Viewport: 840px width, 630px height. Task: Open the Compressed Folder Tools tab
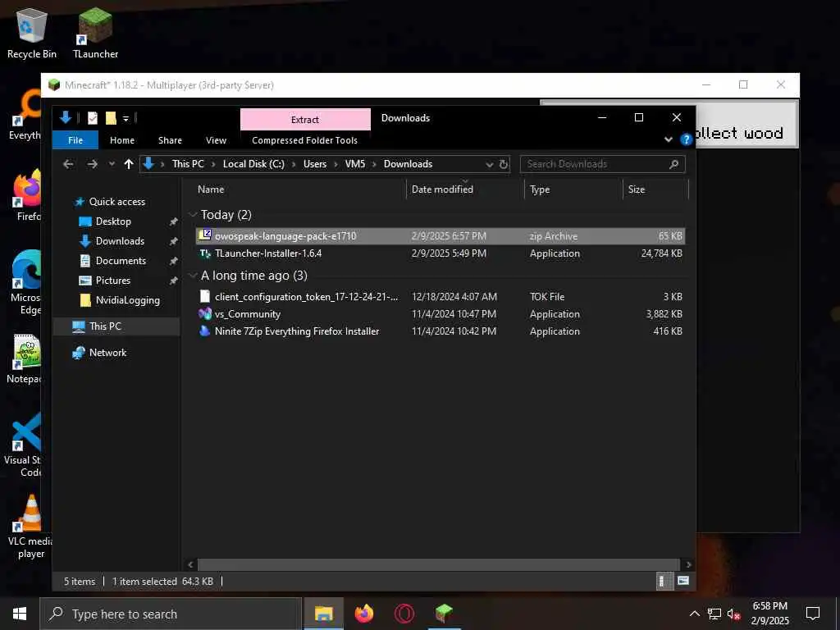(304, 139)
